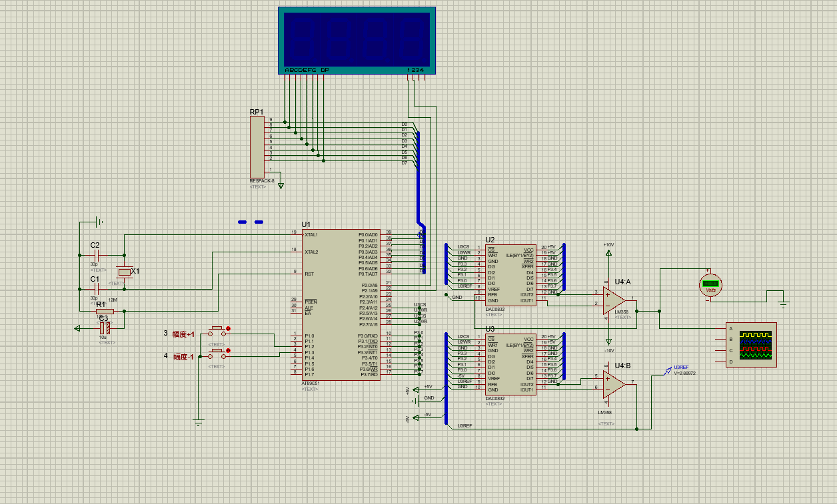This screenshot has height=504, width=837.
Task: Click the P2.0/A8 pin label
Action: 369,285
